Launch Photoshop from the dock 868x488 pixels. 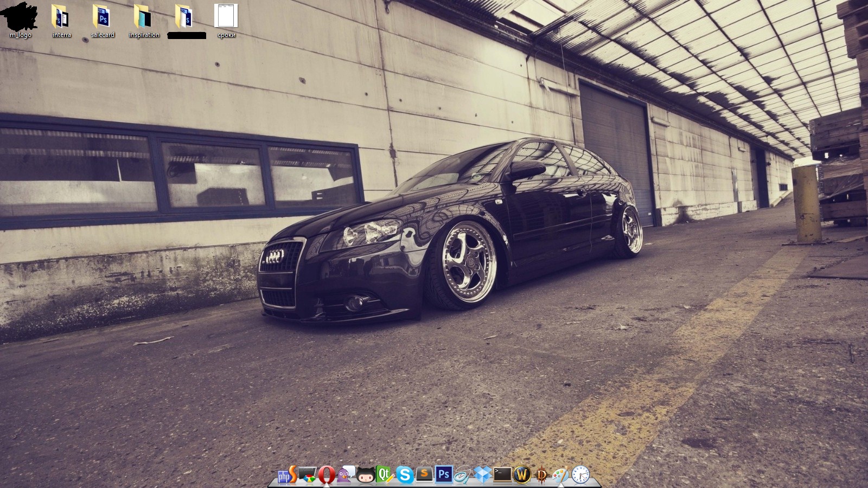point(444,475)
